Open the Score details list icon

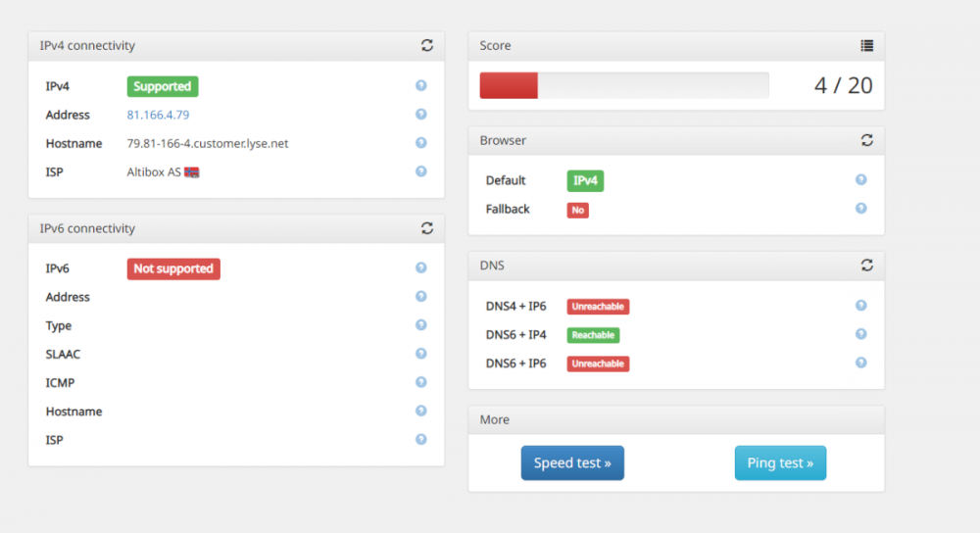(x=866, y=45)
